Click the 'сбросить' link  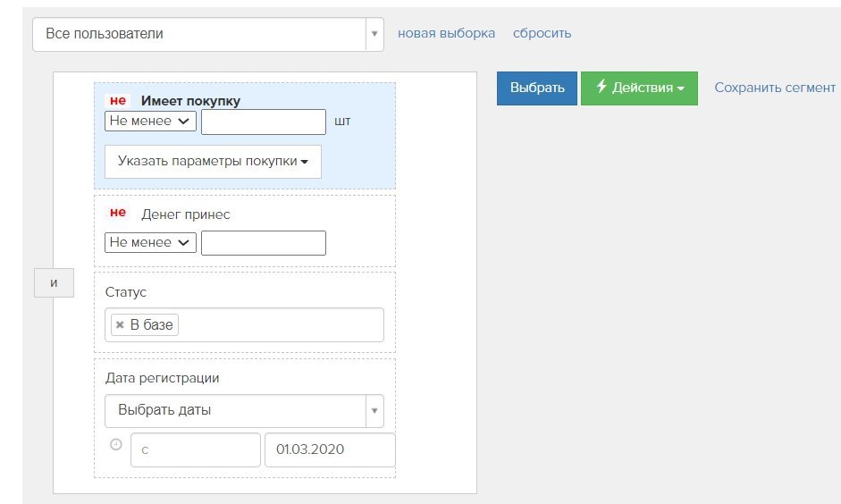pos(542,33)
